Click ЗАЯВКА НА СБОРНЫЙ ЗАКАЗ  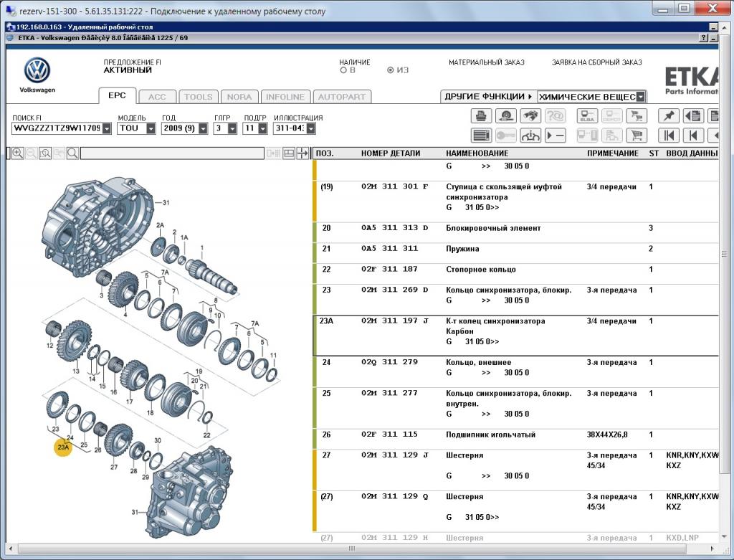[597, 62]
